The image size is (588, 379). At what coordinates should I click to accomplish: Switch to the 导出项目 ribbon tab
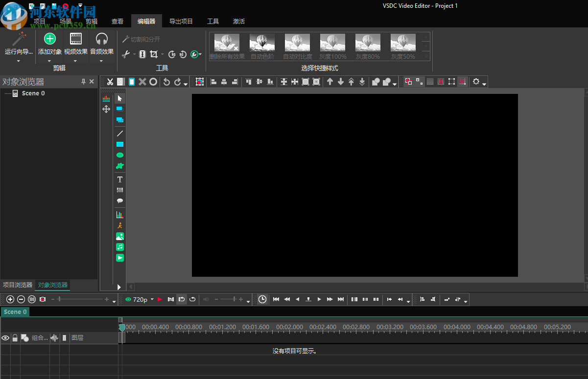[x=181, y=21]
